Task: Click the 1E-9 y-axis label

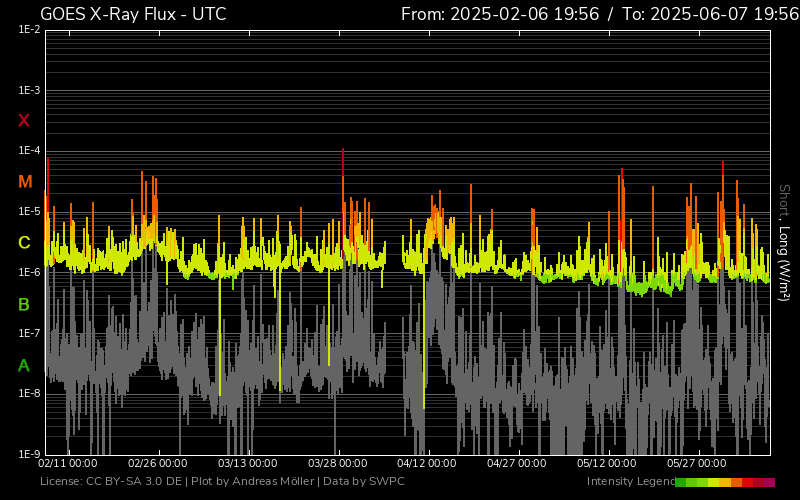Action: tap(29, 454)
